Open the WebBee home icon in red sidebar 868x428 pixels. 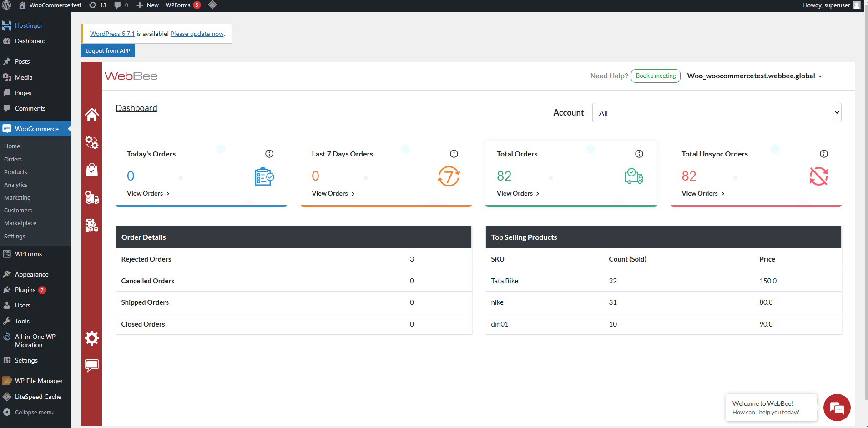(92, 115)
